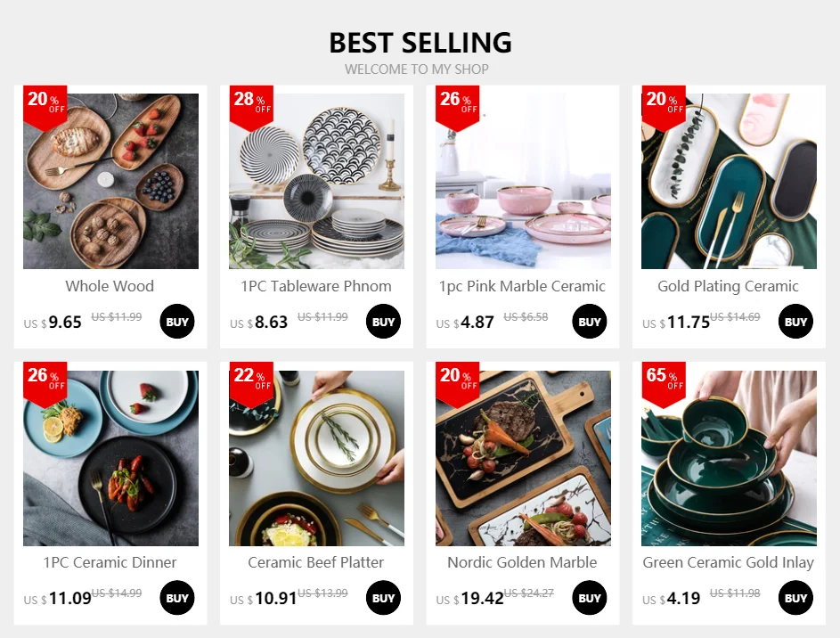
Task: Click BUY button for Ceramic Beef Platter
Action: 383,598
